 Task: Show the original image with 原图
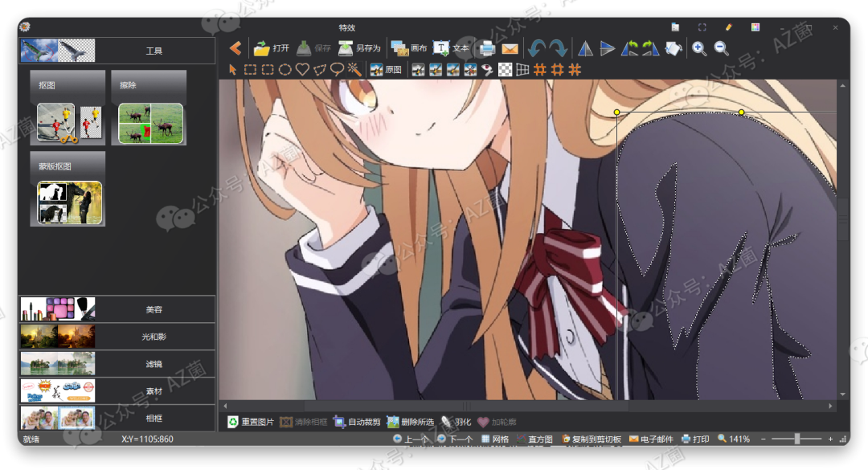[x=386, y=70]
